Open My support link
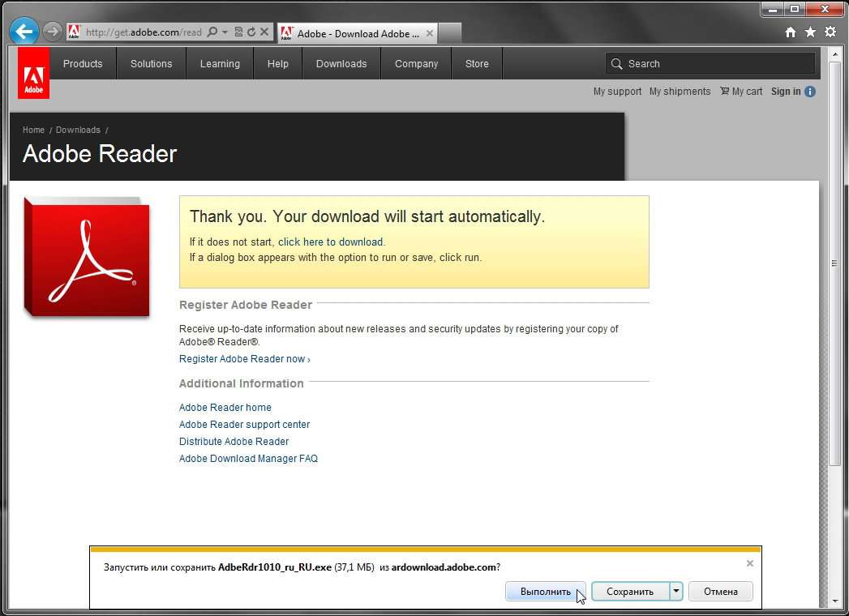849x616 pixels. click(x=617, y=92)
